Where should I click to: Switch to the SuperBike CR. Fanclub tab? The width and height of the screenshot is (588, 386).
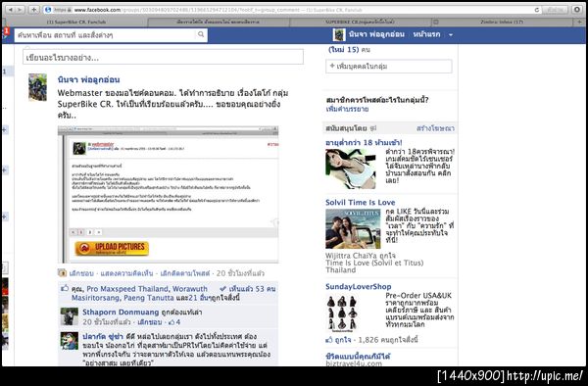coord(75,23)
